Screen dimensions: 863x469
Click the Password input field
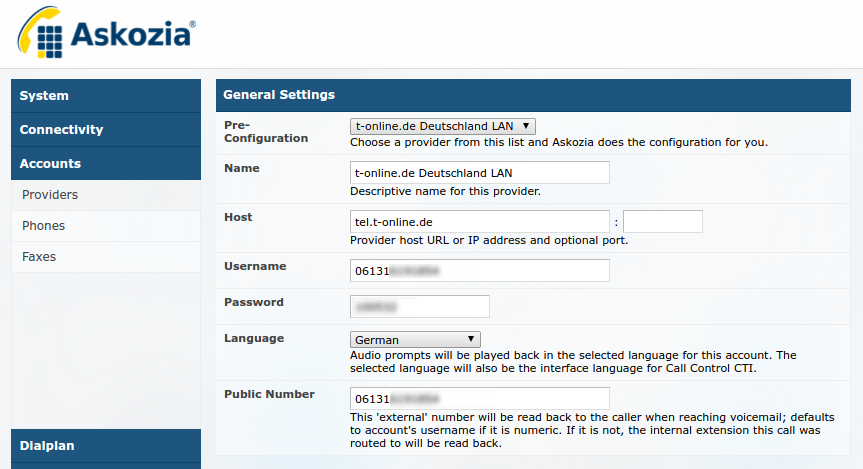tap(419, 307)
